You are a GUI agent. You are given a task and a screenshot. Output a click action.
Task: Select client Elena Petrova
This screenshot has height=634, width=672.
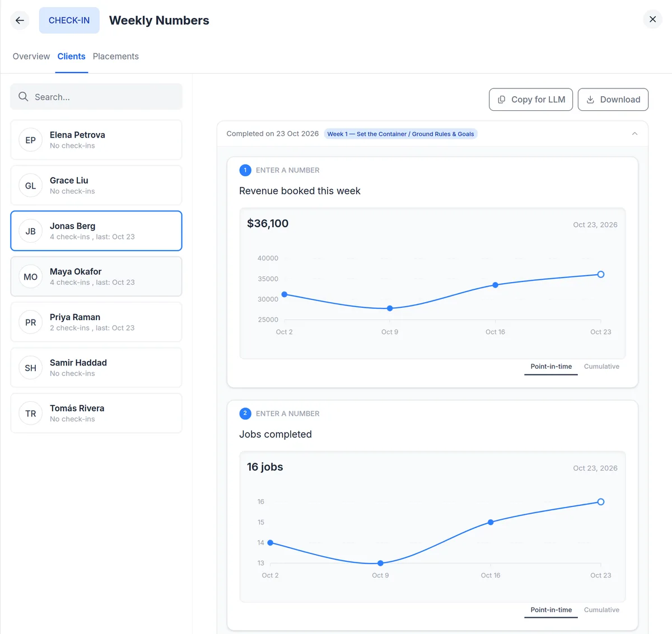click(96, 140)
